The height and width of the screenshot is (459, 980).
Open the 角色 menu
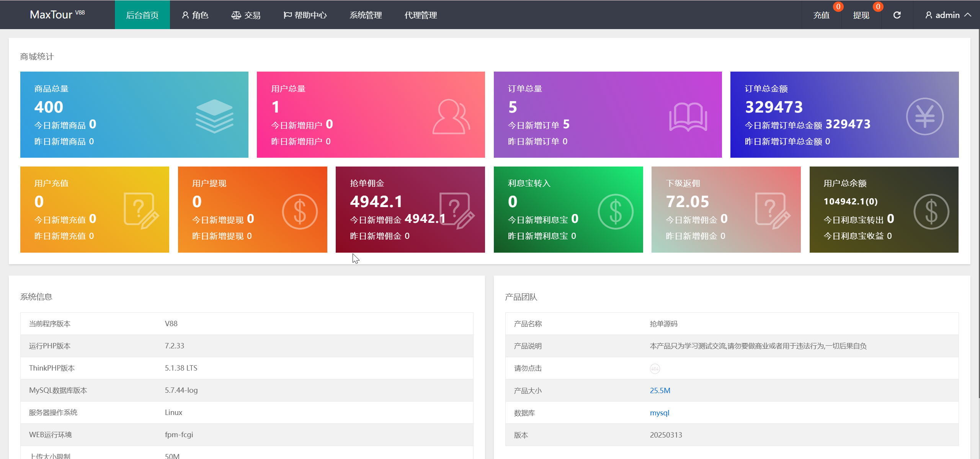click(195, 15)
